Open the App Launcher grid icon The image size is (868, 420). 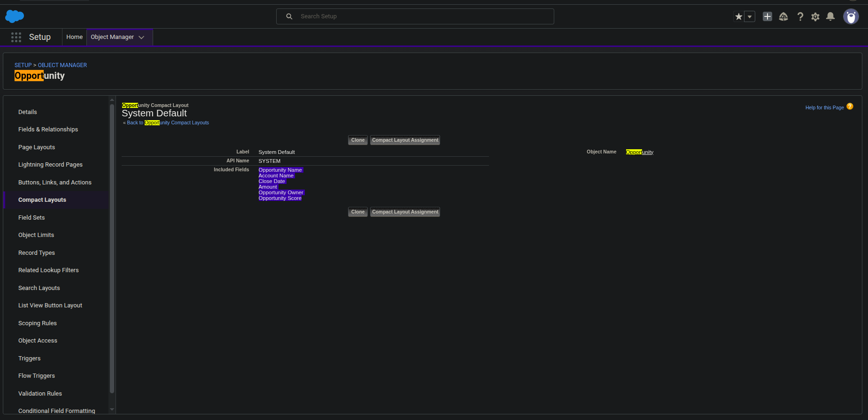coord(16,37)
